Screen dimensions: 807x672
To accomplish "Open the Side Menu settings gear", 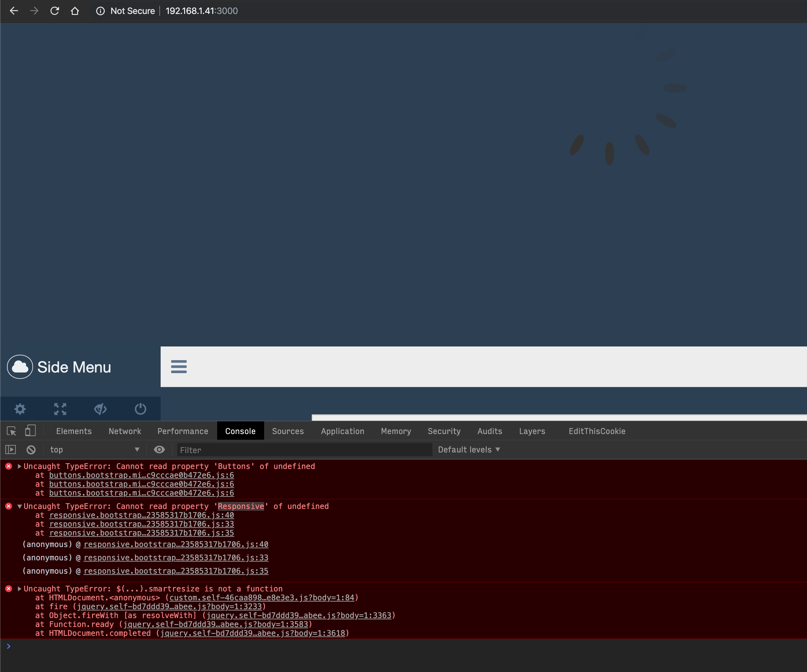I will 20,409.
